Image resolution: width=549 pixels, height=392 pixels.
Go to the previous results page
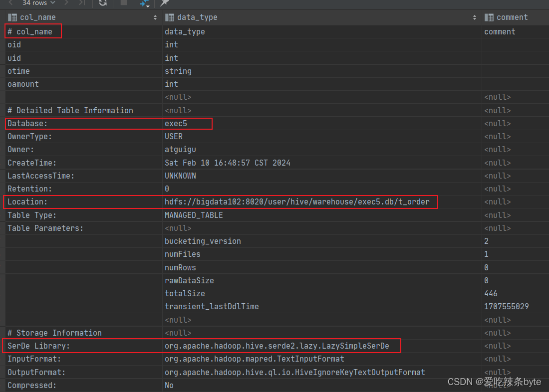click(11, 3)
